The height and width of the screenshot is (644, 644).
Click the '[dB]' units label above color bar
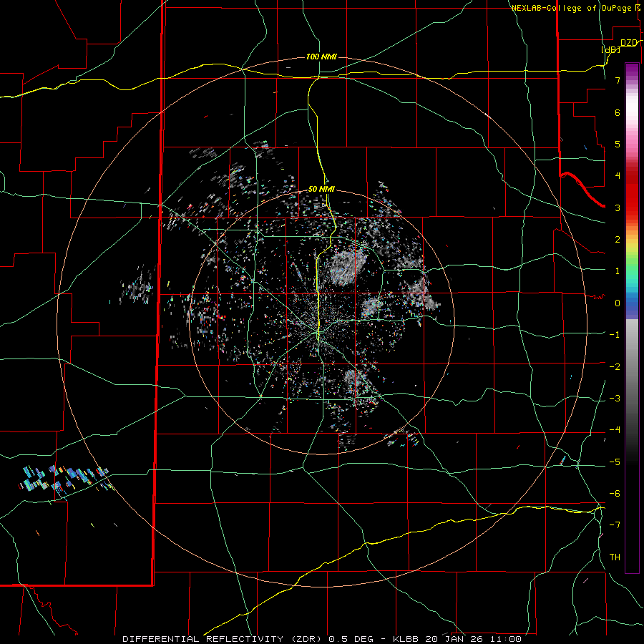pos(611,49)
